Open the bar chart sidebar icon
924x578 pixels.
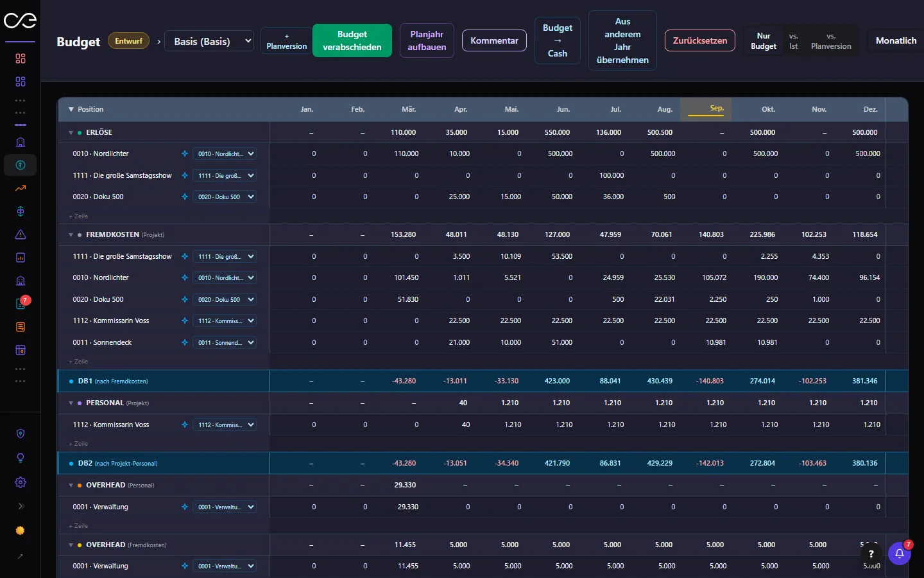point(21,258)
